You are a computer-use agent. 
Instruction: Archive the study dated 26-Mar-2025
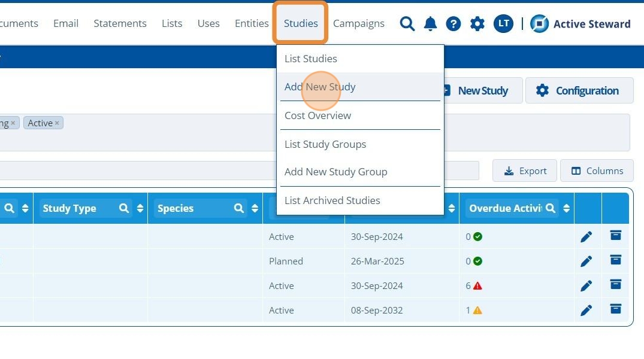(615, 260)
